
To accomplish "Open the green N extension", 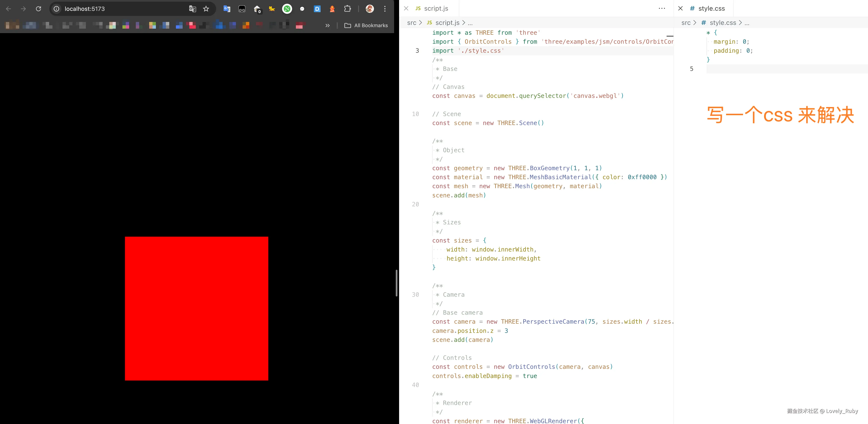I will [287, 9].
